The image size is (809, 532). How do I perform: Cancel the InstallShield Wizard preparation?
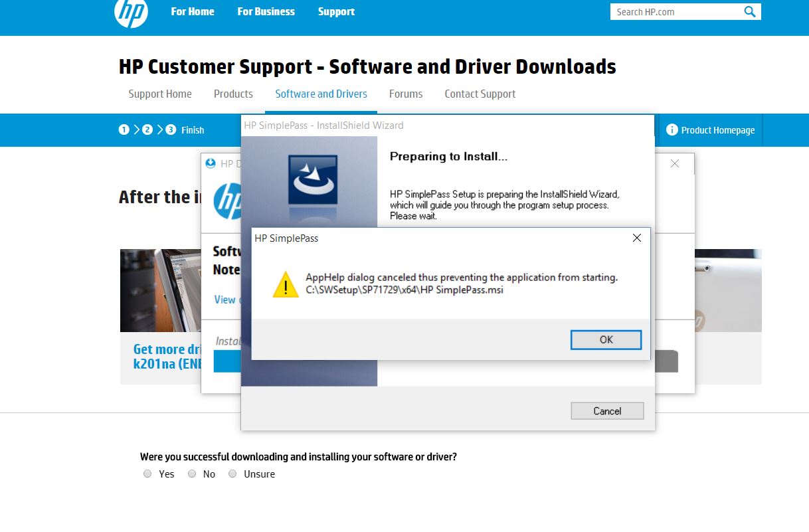point(606,410)
